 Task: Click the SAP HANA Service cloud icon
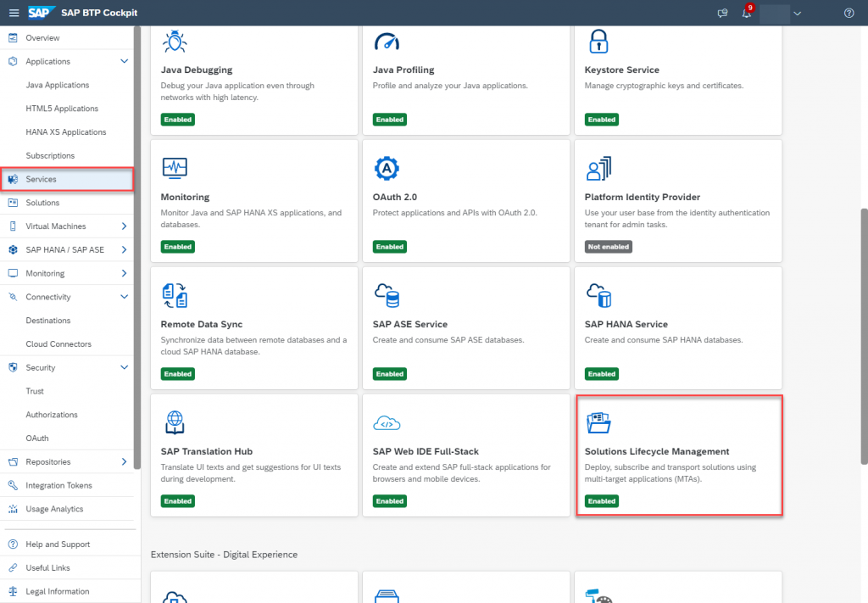pos(598,295)
